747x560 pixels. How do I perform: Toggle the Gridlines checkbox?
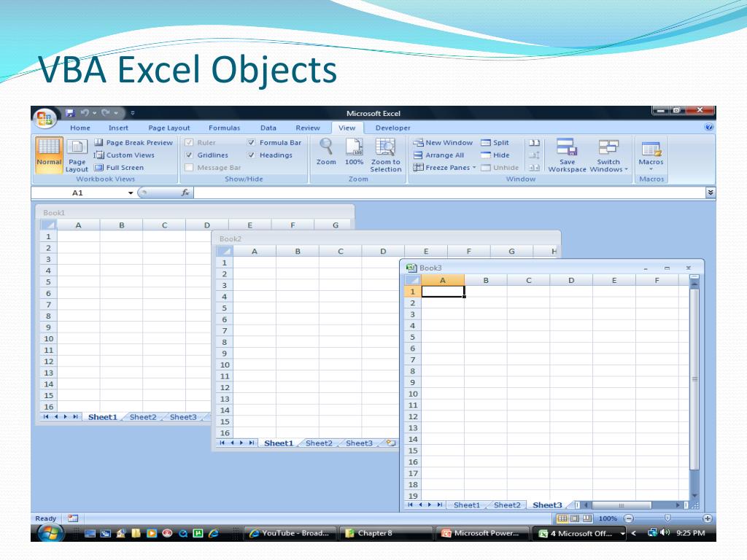pos(189,155)
